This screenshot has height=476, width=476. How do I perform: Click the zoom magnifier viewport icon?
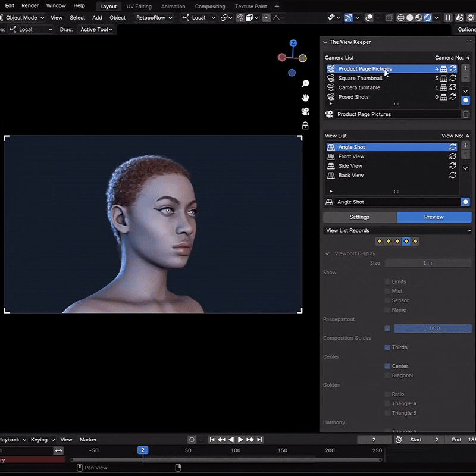[x=305, y=83]
